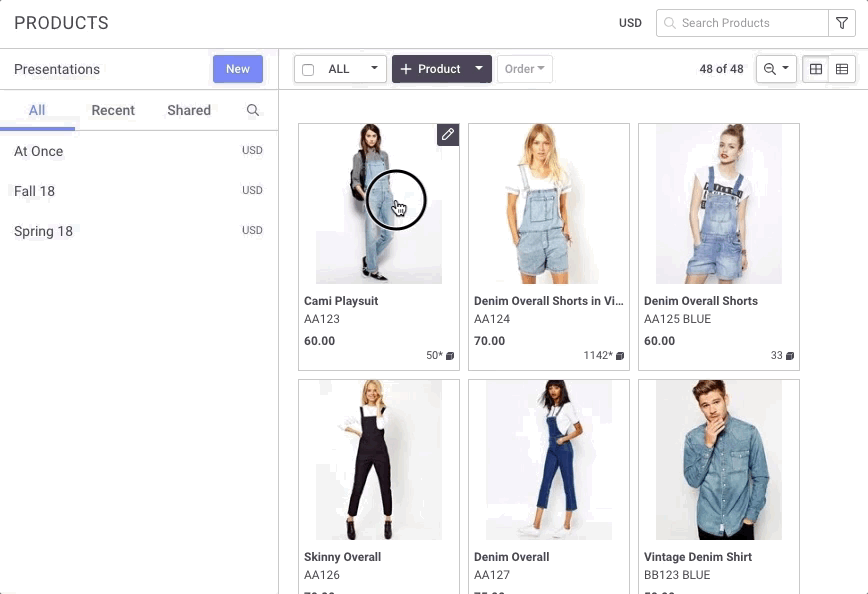Viewport: 868px width, 594px height.
Task: Click the 1142* stock quantity
Action: pos(598,355)
